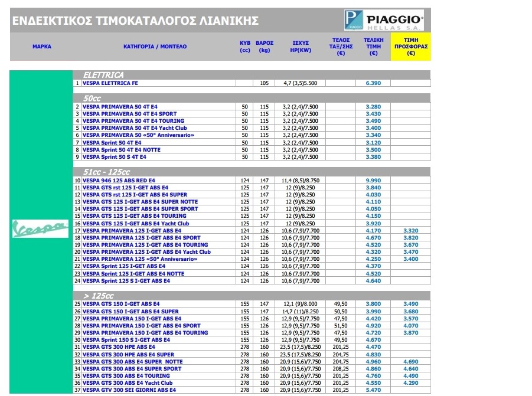This screenshot has width=532, height=396.
Task: Click the ΙΣΧΥΣ HP(KW) column header
Action: click(x=301, y=47)
